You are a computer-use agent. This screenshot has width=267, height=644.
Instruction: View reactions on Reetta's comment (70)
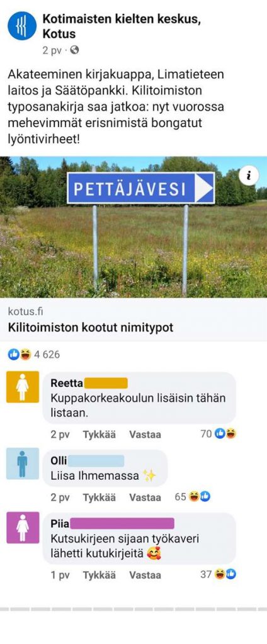pos(218,434)
